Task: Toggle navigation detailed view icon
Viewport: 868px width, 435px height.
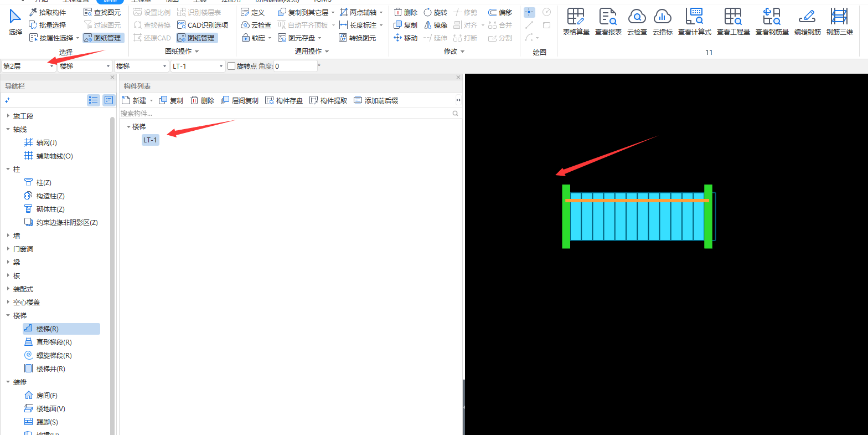Action: click(108, 100)
